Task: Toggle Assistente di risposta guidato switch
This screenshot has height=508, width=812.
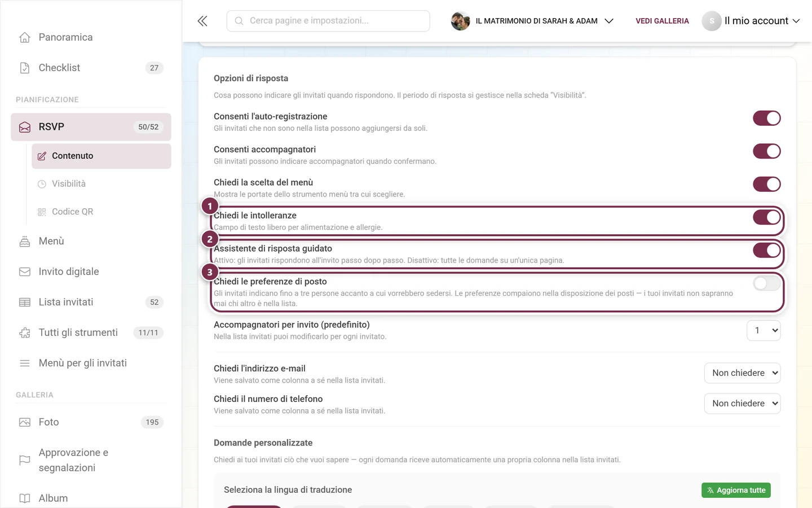Action: click(767, 250)
